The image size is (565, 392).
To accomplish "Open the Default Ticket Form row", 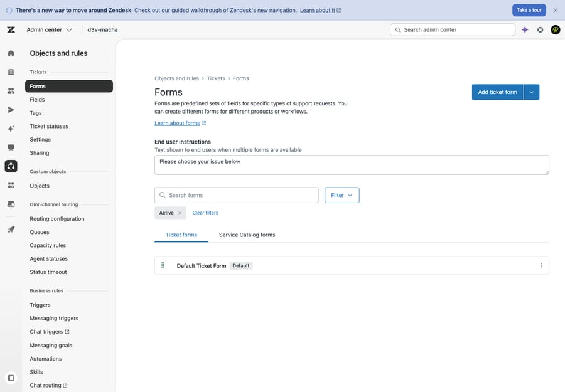I will tap(352, 266).
